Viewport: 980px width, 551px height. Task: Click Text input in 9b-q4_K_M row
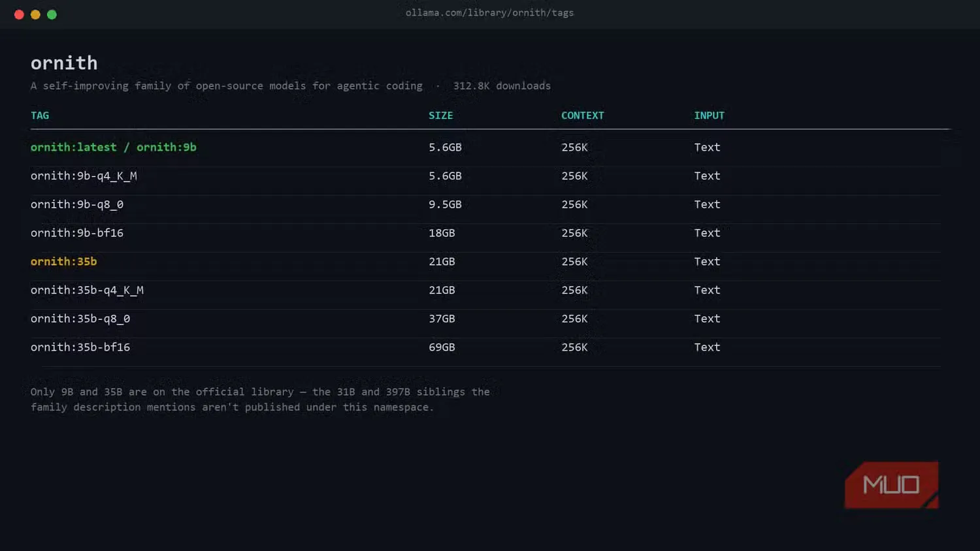click(707, 176)
